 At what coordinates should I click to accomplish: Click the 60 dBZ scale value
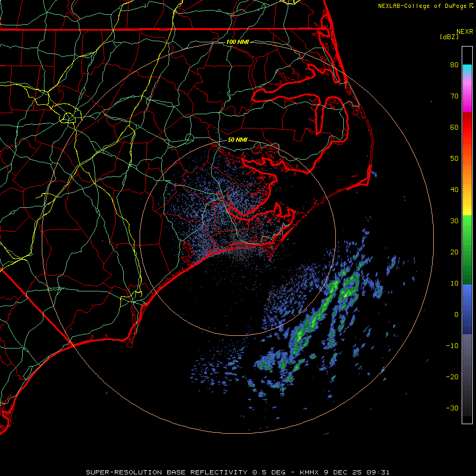(454, 127)
